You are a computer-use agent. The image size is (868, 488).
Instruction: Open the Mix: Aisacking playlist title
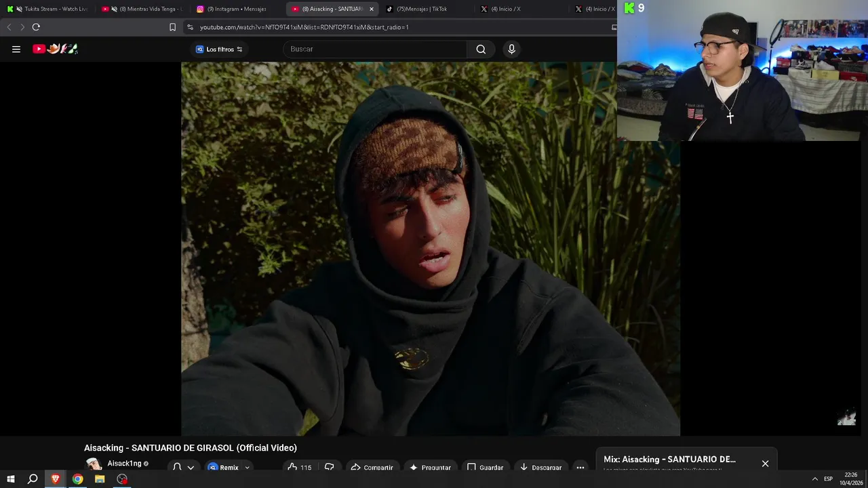click(x=669, y=460)
